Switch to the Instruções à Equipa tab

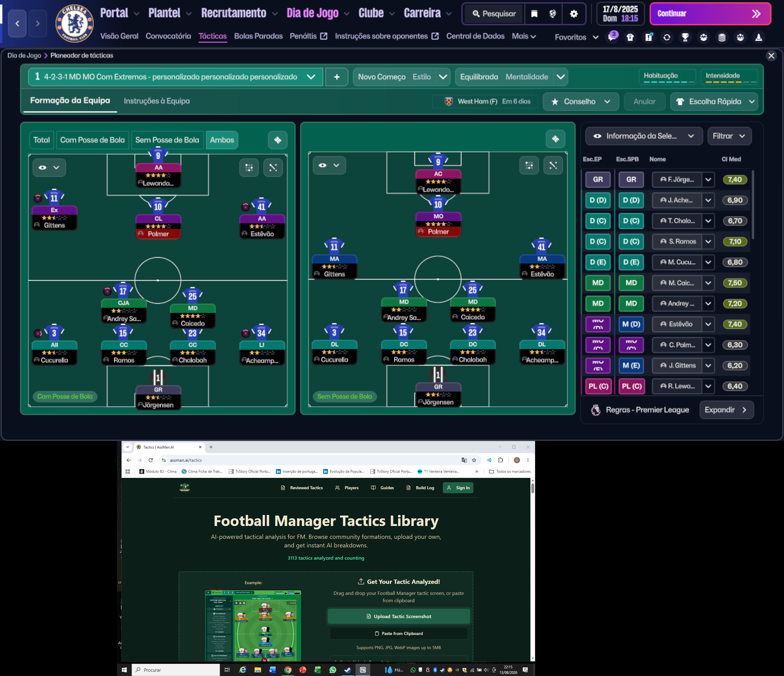[157, 101]
